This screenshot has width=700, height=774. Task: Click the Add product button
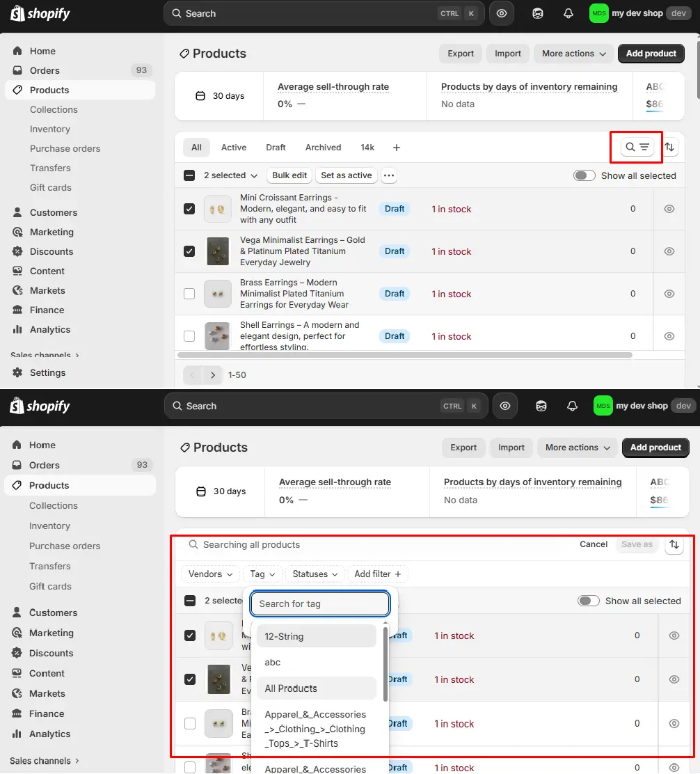pyautogui.click(x=651, y=54)
